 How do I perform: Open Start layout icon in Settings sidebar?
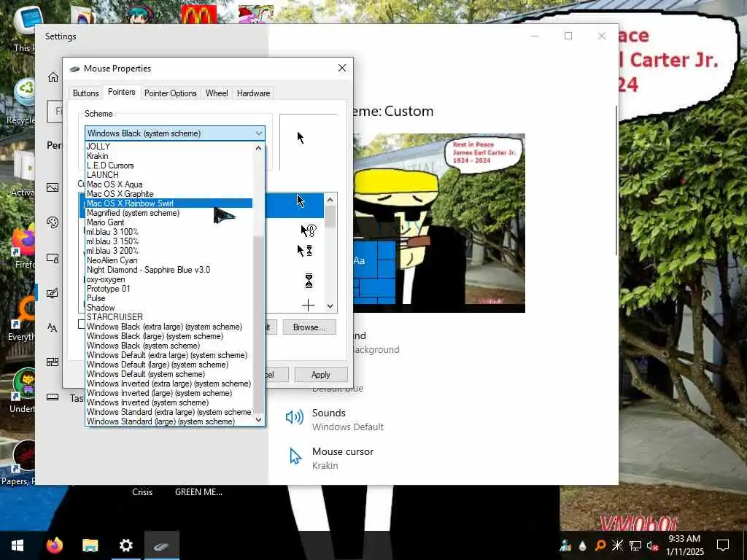click(53, 362)
